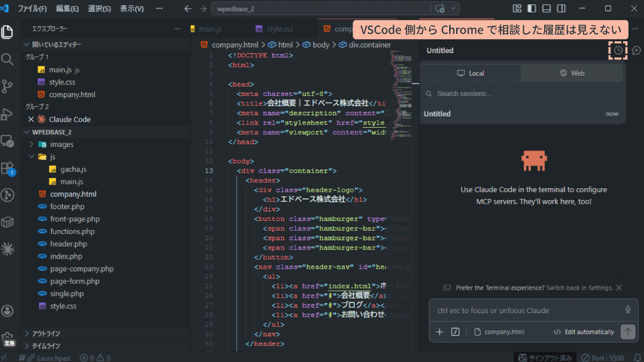Viewport: 644px width, 362px height.
Task: Open the 編集(E) menu
Action: [67, 9]
